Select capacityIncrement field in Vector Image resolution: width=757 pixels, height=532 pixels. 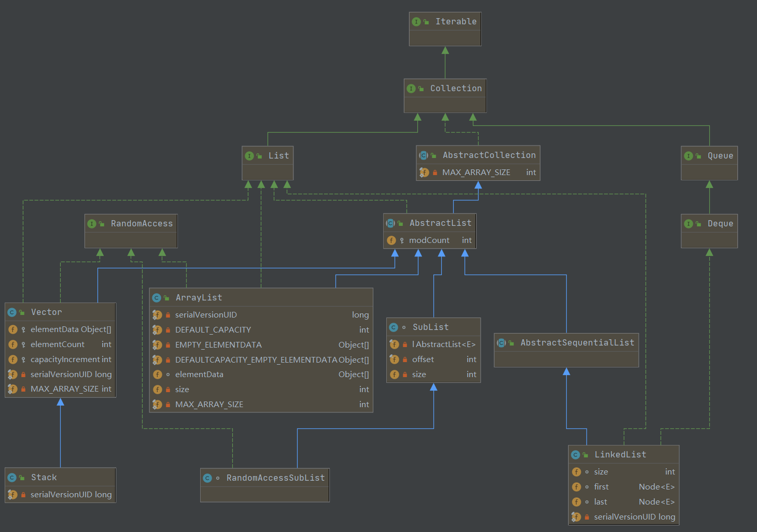pyautogui.click(x=65, y=360)
